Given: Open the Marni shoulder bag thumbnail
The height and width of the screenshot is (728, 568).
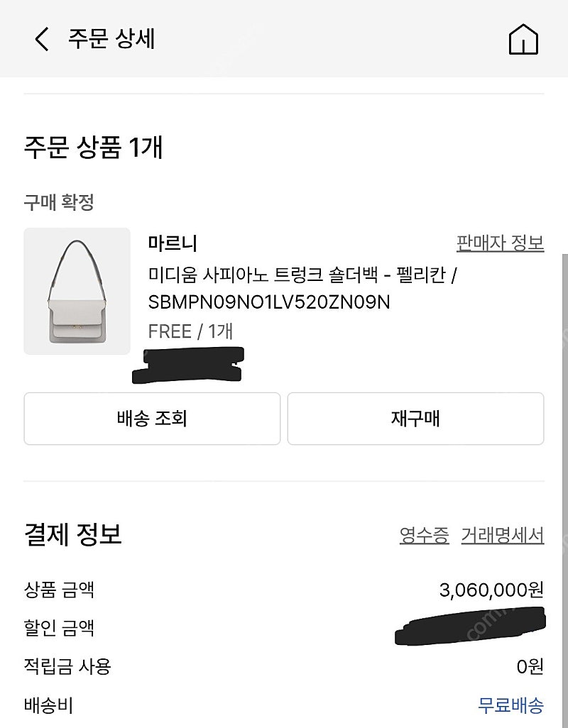Looking at the screenshot, I should tap(77, 291).
